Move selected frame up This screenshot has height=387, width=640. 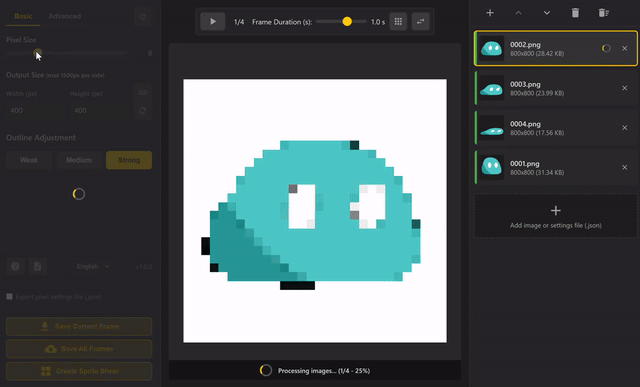click(518, 13)
